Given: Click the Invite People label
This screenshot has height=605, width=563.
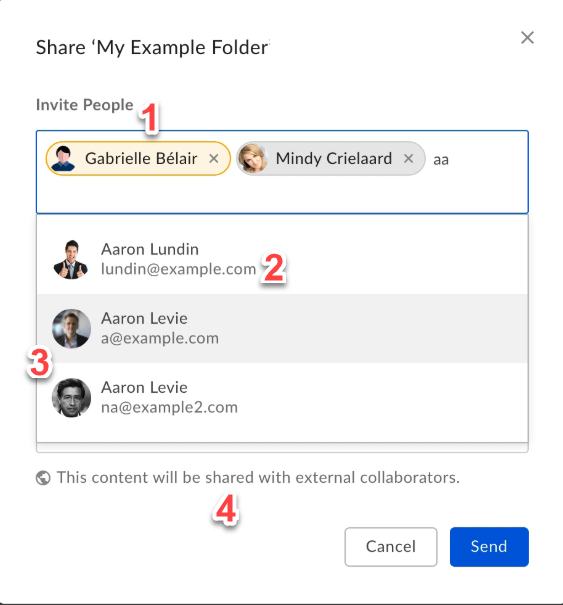Looking at the screenshot, I should (x=85, y=105).
